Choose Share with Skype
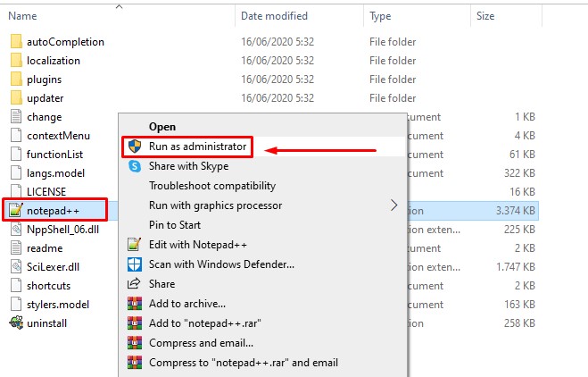The height and width of the screenshot is (377, 588). pos(262,166)
